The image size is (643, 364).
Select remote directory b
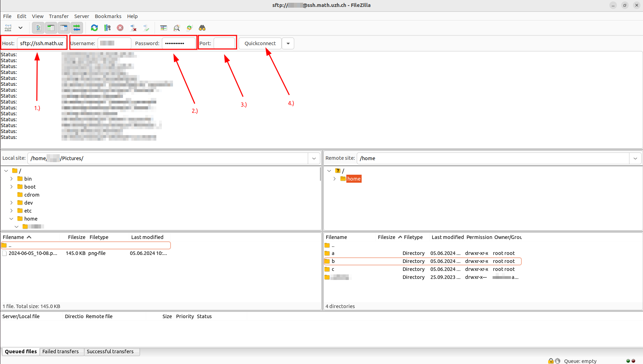click(423, 262)
